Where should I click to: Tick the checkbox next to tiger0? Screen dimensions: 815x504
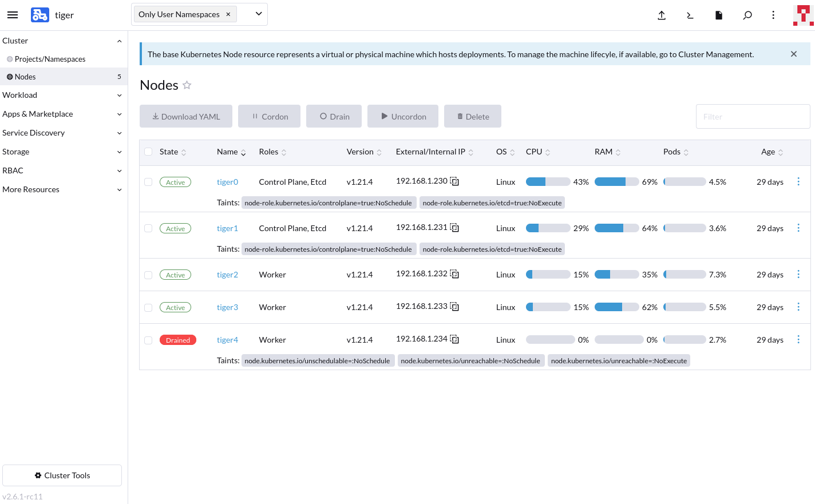(148, 181)
